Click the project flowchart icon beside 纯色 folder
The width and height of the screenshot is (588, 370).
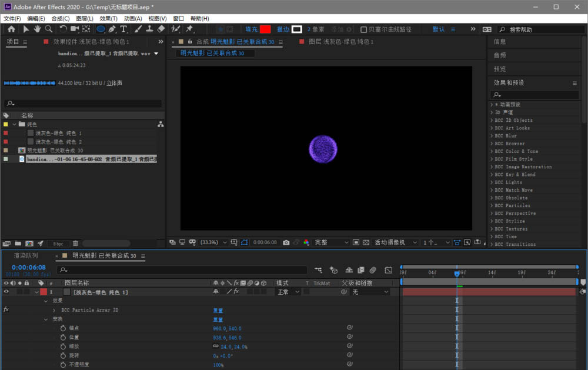click(161, 124)
